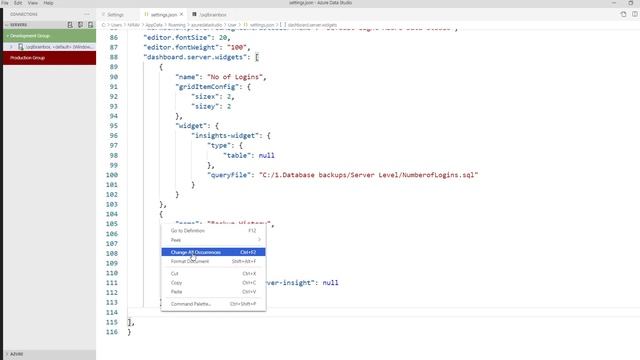
Task: Click the file icon on the third editor tab
Action: pos(194,14)
